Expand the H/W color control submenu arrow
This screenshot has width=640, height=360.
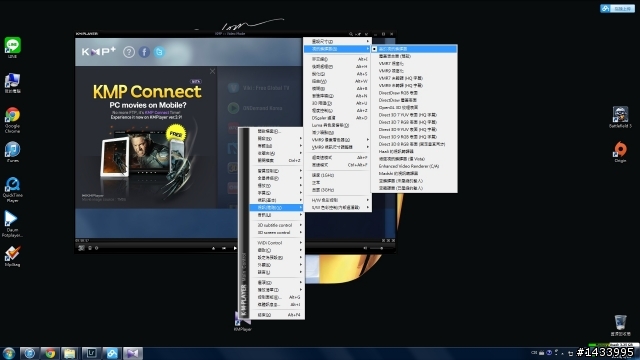tap(367, 200)
